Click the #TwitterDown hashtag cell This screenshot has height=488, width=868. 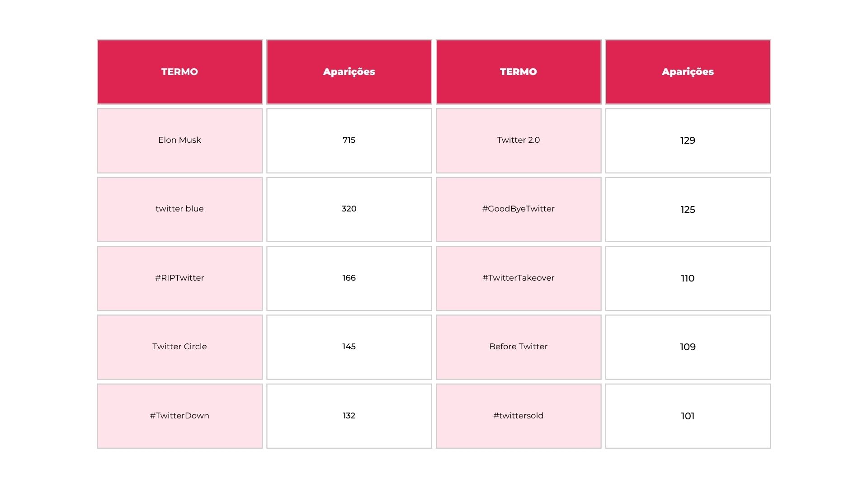[179, 416]
